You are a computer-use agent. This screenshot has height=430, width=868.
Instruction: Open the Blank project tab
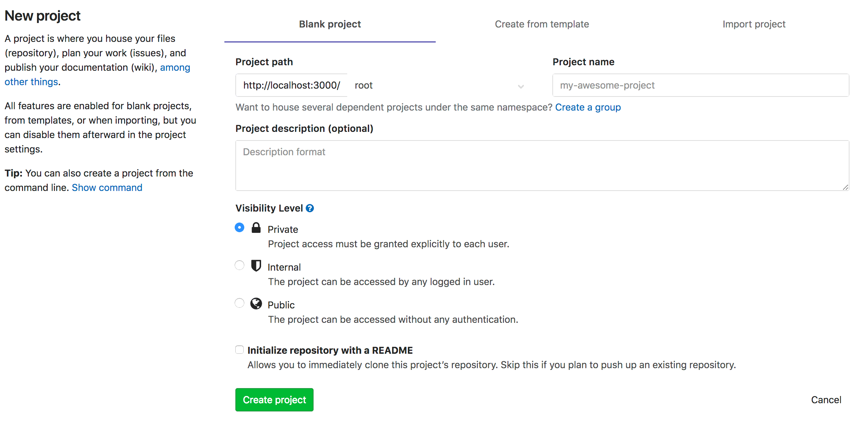[330, 24]
